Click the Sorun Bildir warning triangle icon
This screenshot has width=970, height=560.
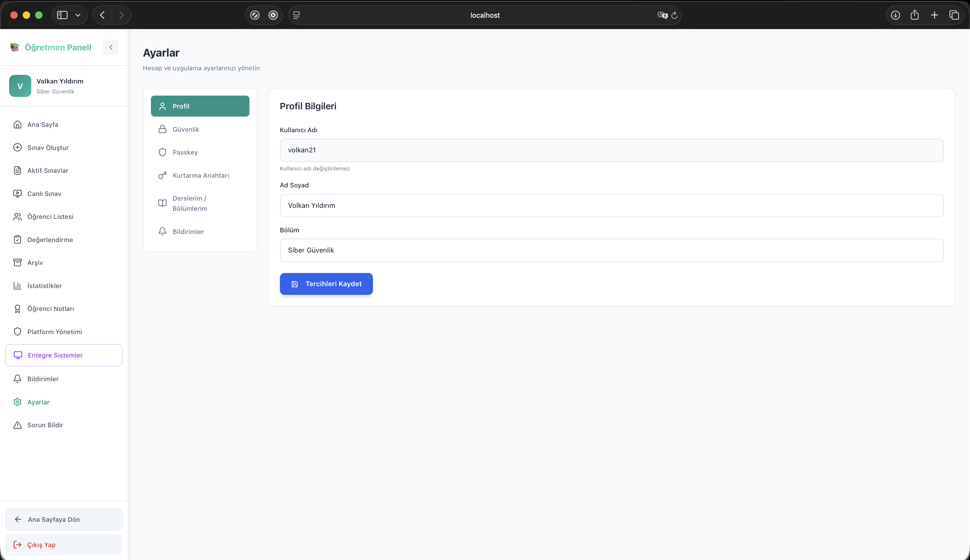(17, 425)
